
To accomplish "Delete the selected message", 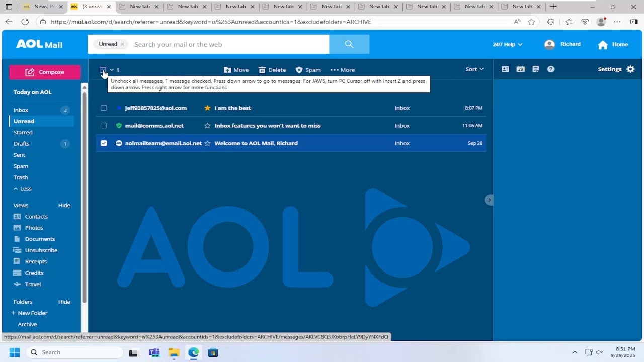I will tap(272, 70).
